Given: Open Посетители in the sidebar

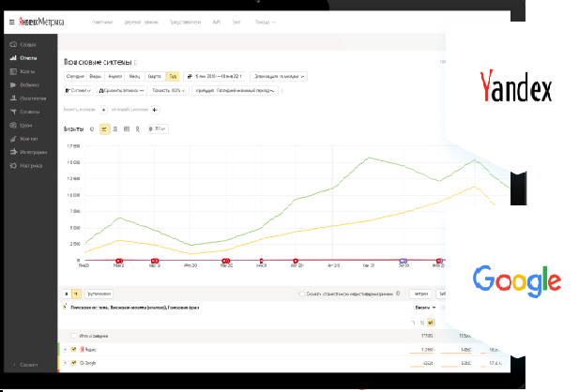Looking at the screenshot, I should [28, 98].
